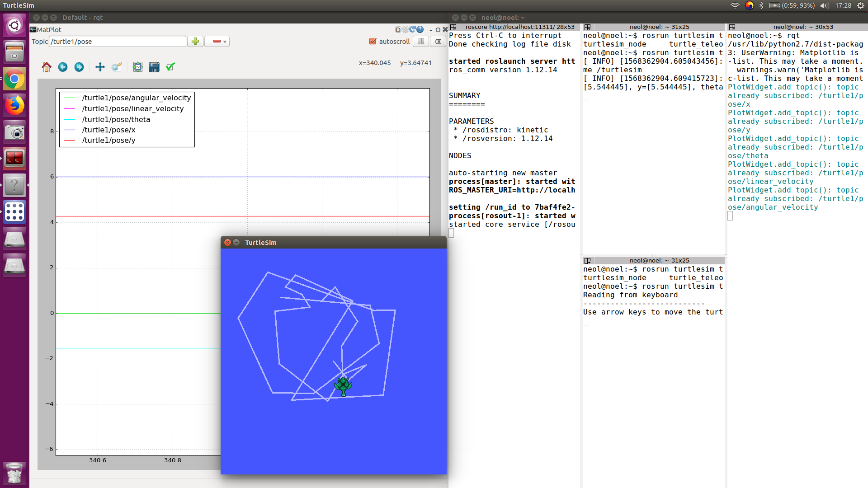Save the figure with floppy icon
Image resolution: width=868 pixels, height=488 pixels.
tap(154, 67)
